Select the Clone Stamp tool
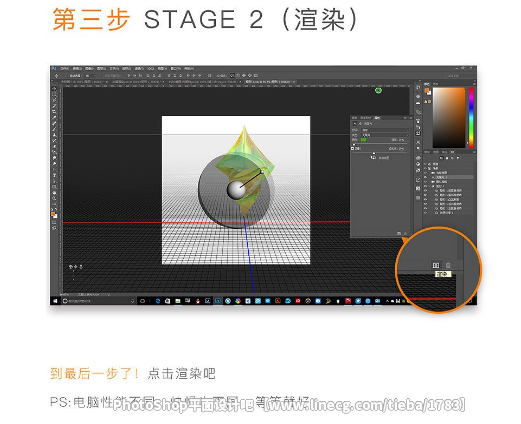The height and width of the screenshot is (424, 521). click(x=55, y=135)
